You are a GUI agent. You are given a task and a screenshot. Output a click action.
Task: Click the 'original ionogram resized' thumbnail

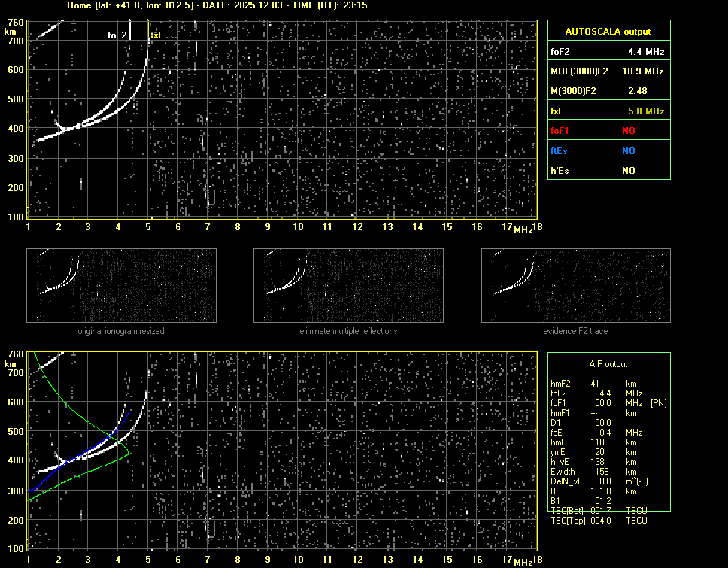pos(121,285)
